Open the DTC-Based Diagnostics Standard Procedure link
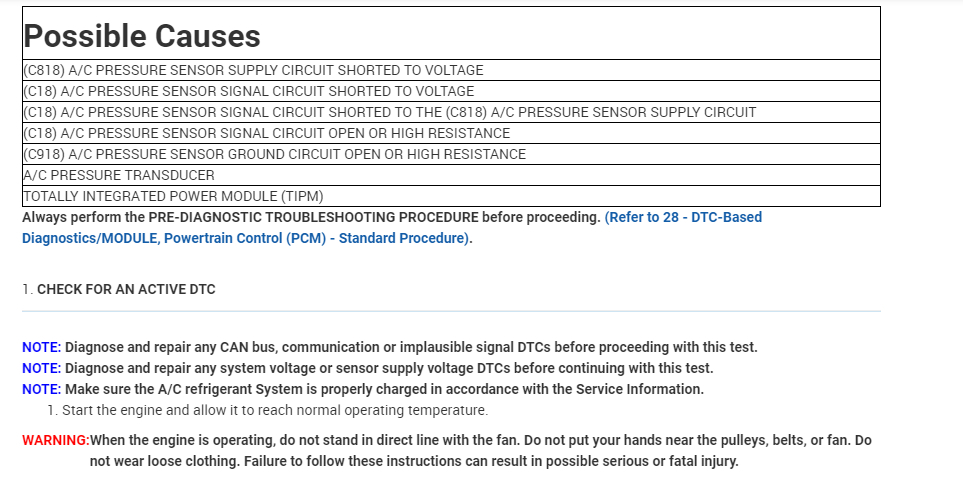Image resolution: width=963 pixels, height=481 pixels. pyautogui.click(x=684, y=217)
